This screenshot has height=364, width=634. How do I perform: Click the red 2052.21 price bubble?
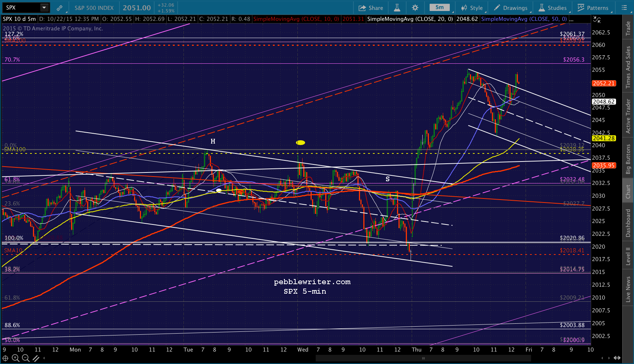pos(604,83)
